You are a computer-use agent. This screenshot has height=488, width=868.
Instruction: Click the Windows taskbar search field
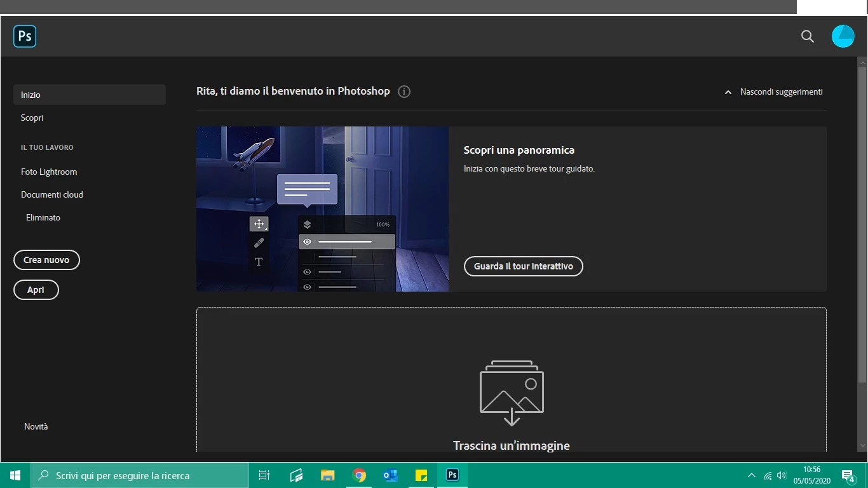[x=140, y=475]
